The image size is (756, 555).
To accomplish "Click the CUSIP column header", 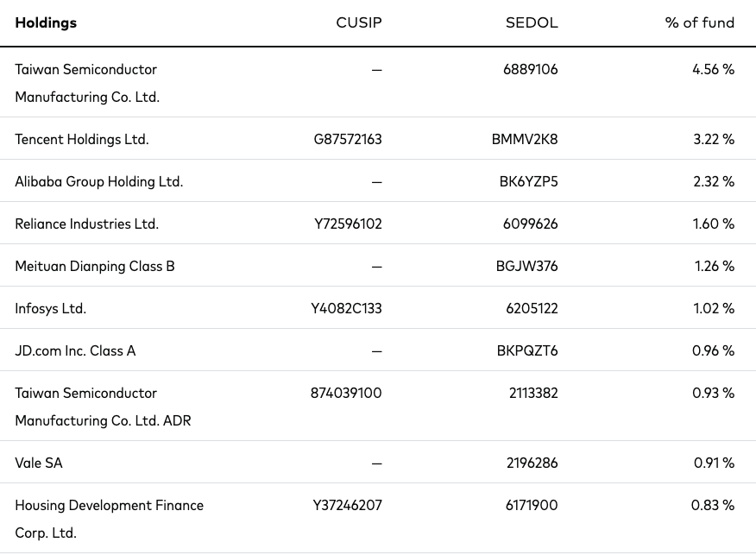I will (x=358, y=23).
